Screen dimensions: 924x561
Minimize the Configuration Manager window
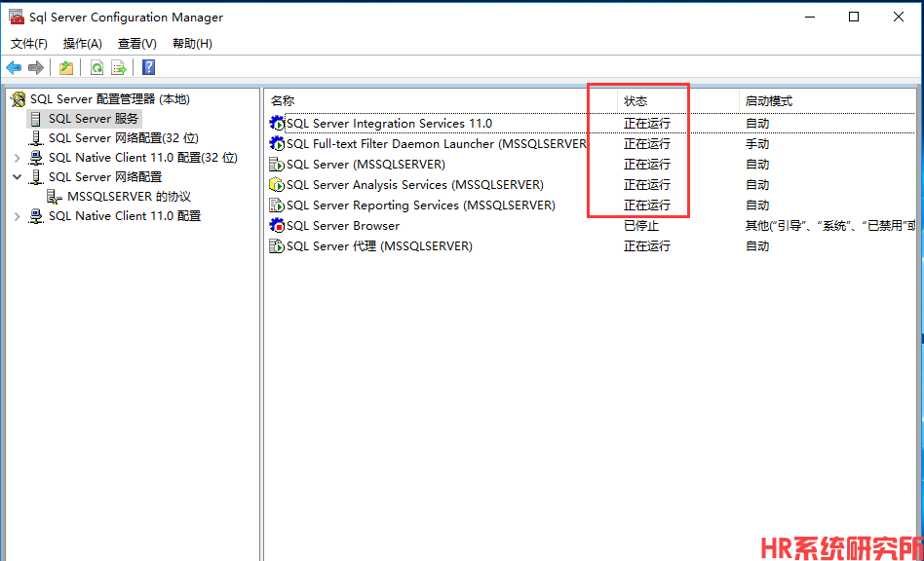tap(810, 18)
